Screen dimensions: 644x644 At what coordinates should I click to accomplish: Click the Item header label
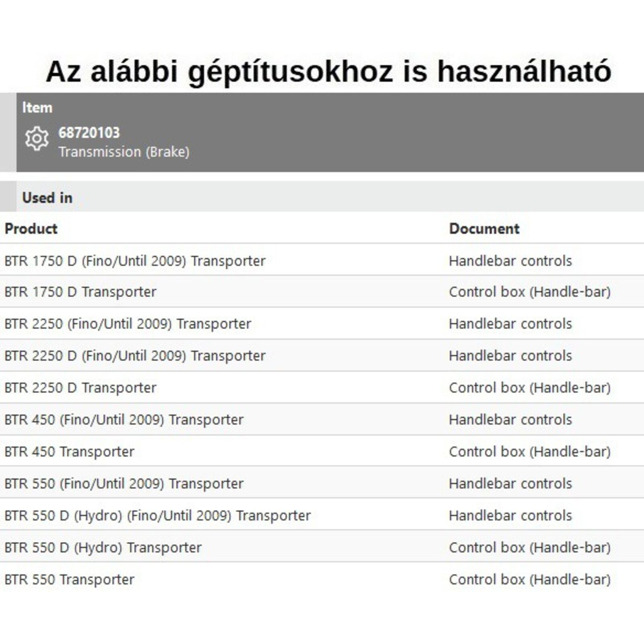click(37, 107)
